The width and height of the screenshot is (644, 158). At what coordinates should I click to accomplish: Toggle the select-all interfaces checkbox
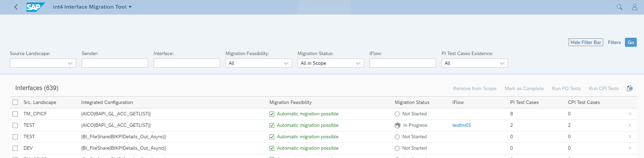[x=15, y=102]
